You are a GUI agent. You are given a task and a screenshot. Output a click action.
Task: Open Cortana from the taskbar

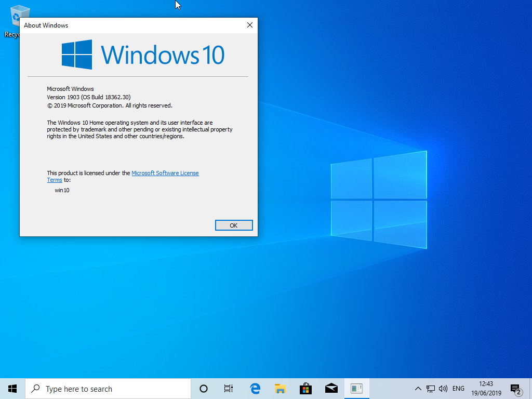[204, 389]
